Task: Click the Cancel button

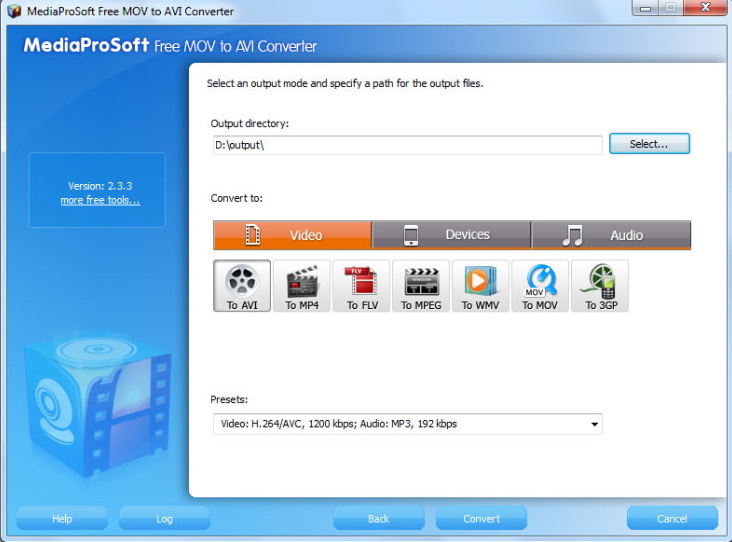Action: [x=672, y=519]
